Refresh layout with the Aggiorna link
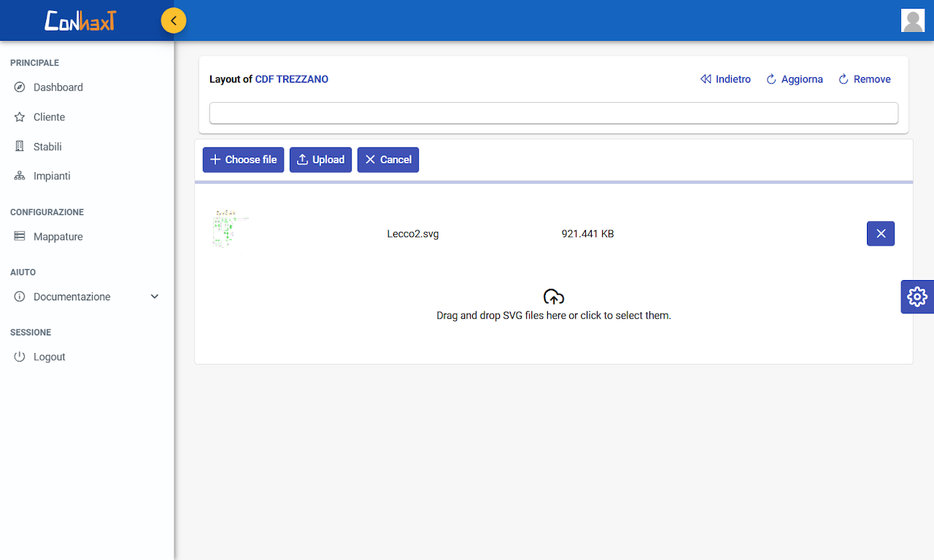The image size is (934, 560). [x=794, y=79]
